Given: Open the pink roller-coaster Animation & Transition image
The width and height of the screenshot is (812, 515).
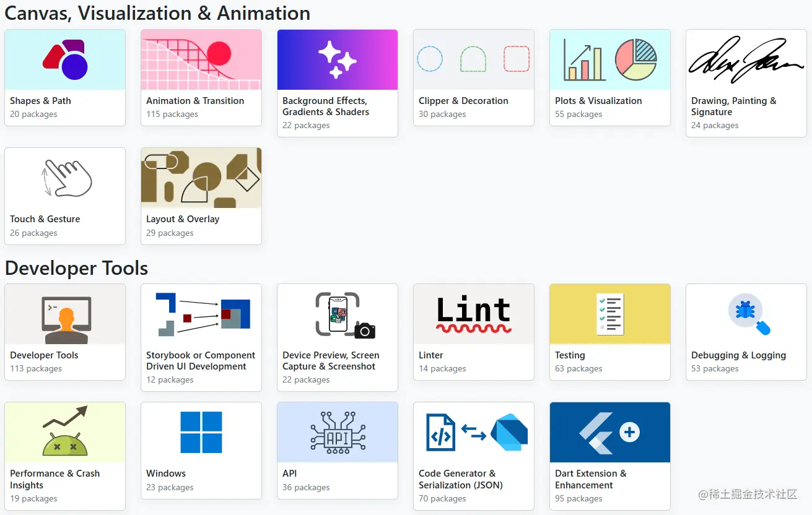Looking at the screenshot, I should pos(201,59).
